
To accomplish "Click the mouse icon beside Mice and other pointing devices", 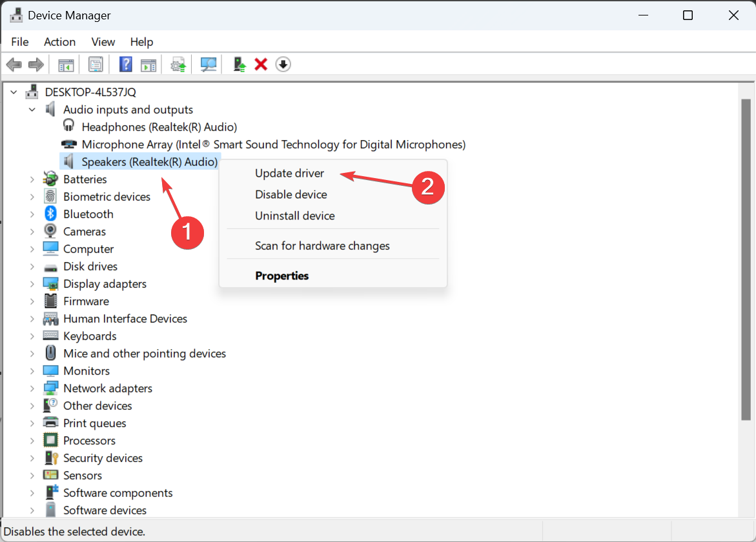I will coord(50,353).
